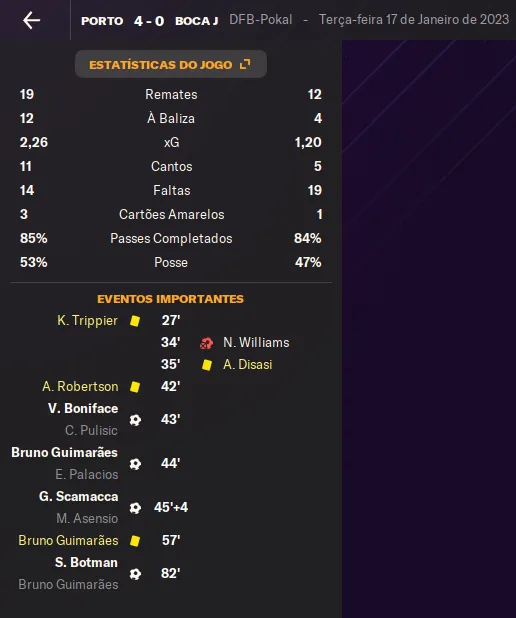Click the goal ball icon at 44'
The image size is (516, 618).
[x=135, y=464]
